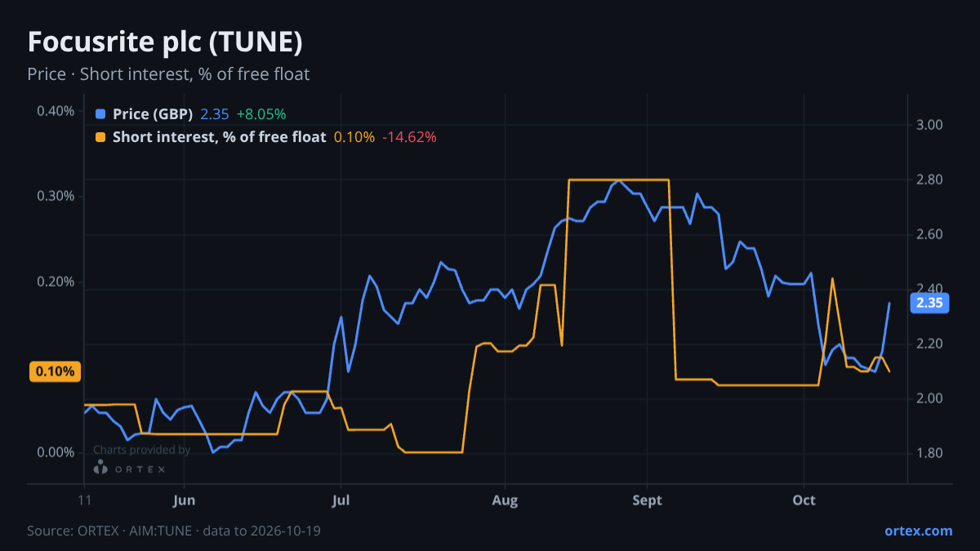Select the Price (GBP) legend label
This screenshot has height=551, width=980.
pos(153,114)
